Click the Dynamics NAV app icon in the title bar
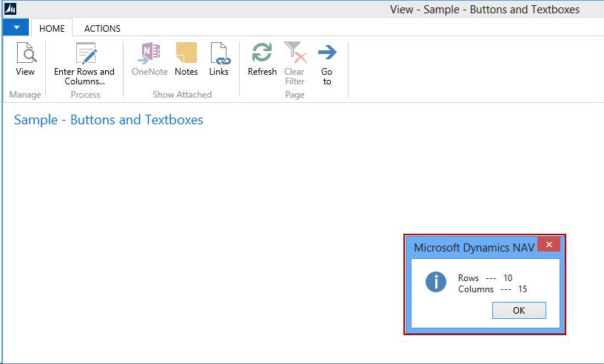604x364 pixels. 10,8
